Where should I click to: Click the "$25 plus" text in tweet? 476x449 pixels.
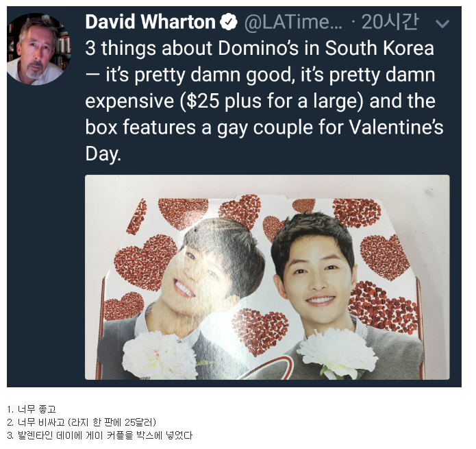click(223, 101)
